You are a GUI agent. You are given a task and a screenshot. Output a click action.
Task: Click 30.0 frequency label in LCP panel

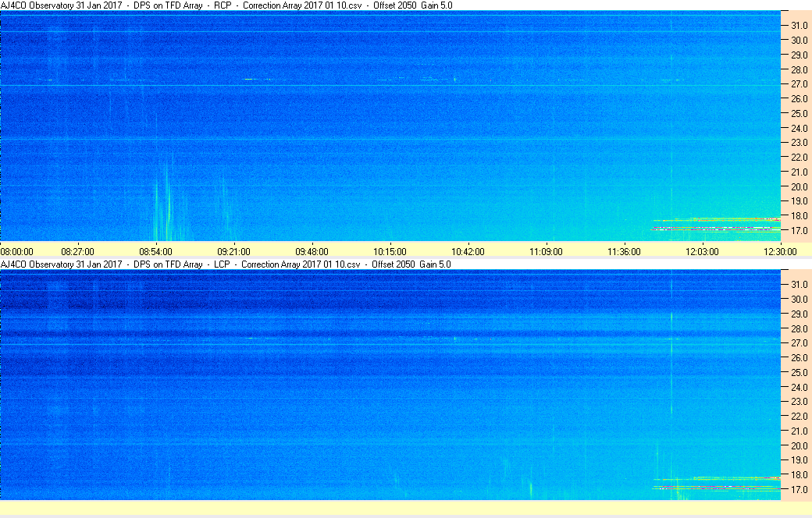[x=799, y=299]
